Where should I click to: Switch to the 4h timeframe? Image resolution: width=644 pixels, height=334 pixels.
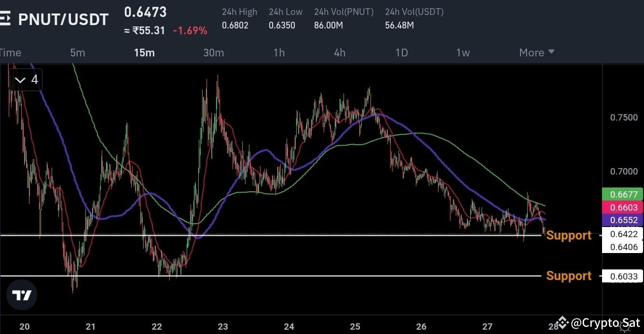click(x=339, y=53)
